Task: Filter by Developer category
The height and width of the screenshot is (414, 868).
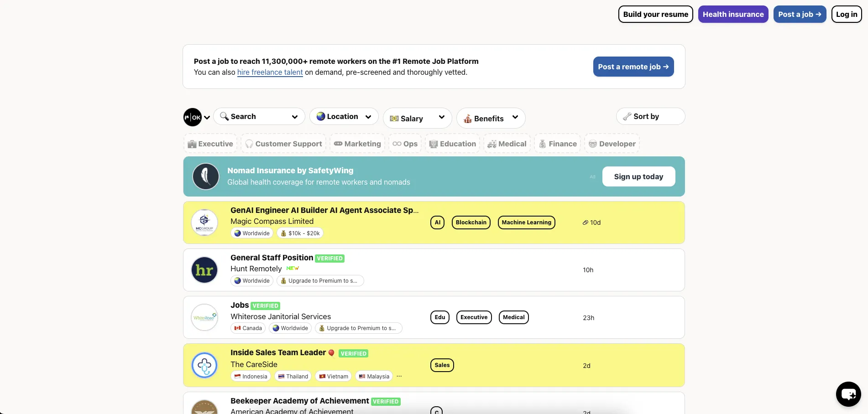Action: (x=612, y=144)
